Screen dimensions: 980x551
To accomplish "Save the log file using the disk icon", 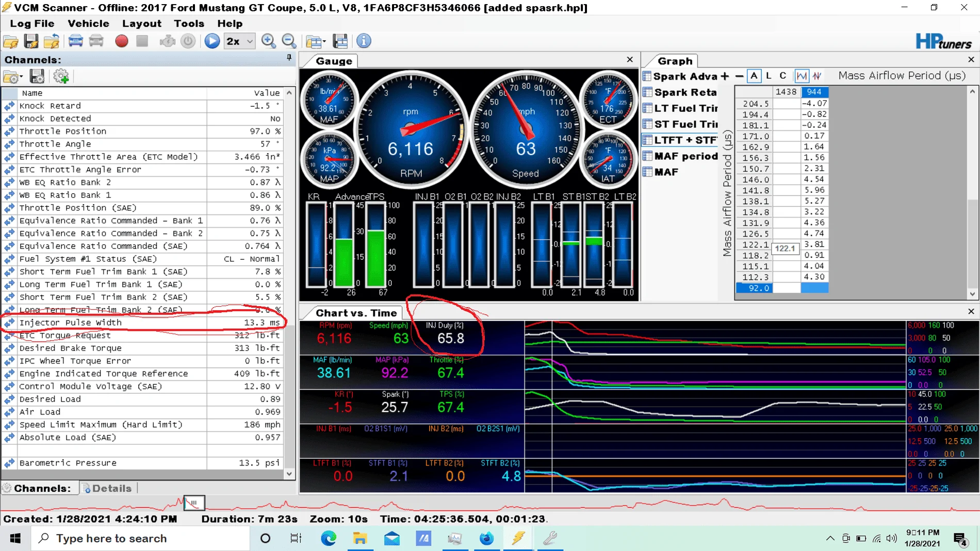I will (31, 41).
